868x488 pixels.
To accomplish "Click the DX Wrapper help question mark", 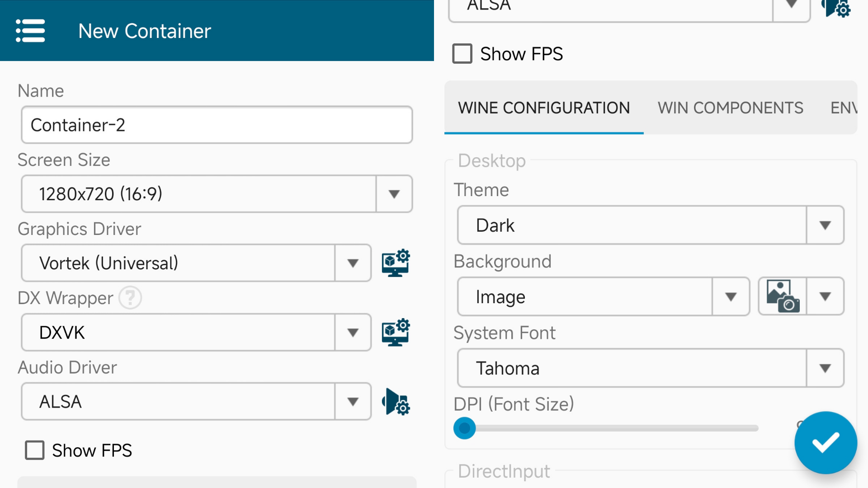I will (x=130, y=298).
